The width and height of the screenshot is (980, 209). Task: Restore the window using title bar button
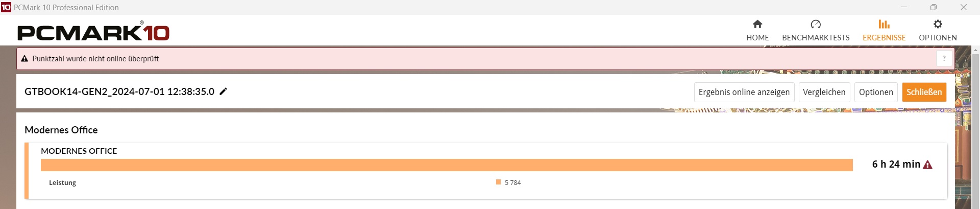(x=933, y=7)
